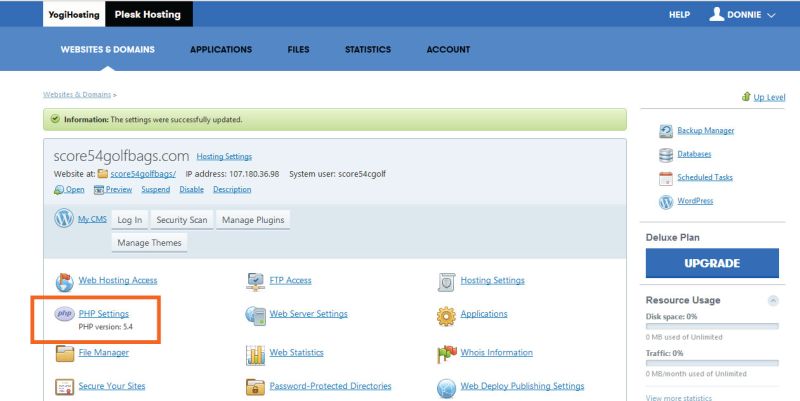Open the Statistics tab
The height and width of the screenshot is (401, 800).
tap(368, 49)
